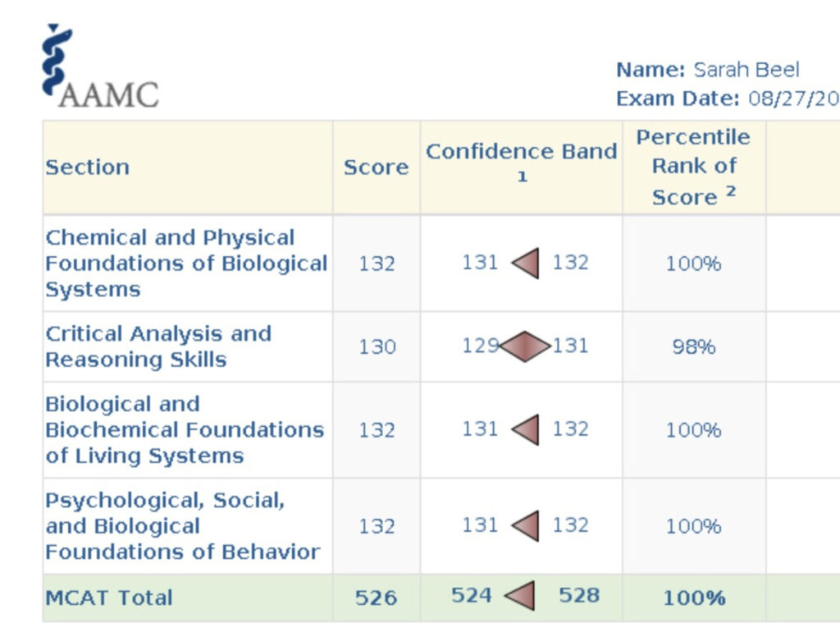Click the AAMC logo
The width and height of the screenshot is (840, 628).
tap(98, 67)
